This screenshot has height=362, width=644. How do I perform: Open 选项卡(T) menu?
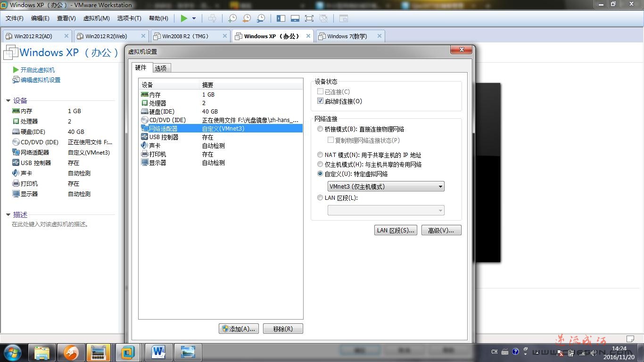click(129, 18)
